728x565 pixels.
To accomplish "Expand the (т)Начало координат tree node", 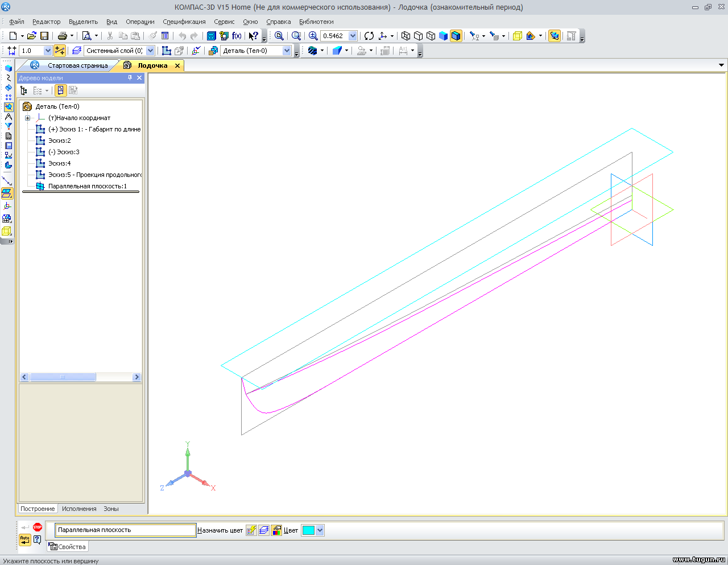I will coord(27,118).
